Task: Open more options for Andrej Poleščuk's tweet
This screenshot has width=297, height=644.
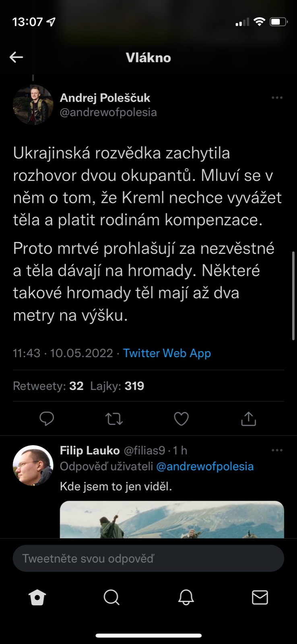Action: 277,98
